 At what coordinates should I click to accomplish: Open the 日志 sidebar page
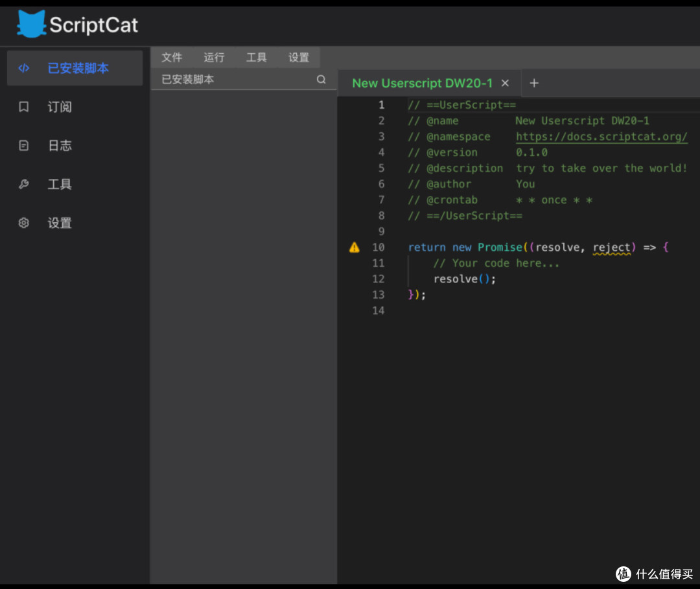(x=75, y=145)
